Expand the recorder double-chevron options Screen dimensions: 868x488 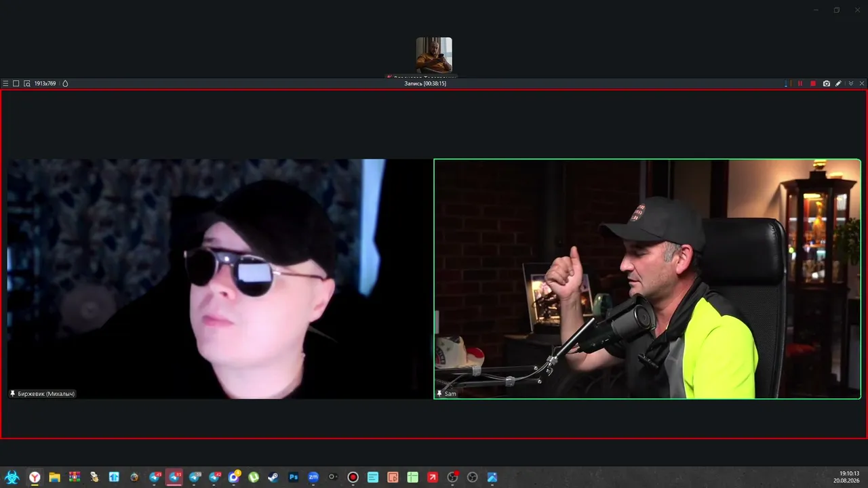pyautogui.click(x=851, y=83)
